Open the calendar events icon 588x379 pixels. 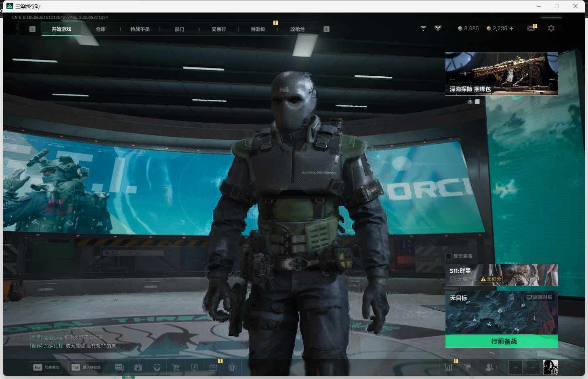pos(213,367)
